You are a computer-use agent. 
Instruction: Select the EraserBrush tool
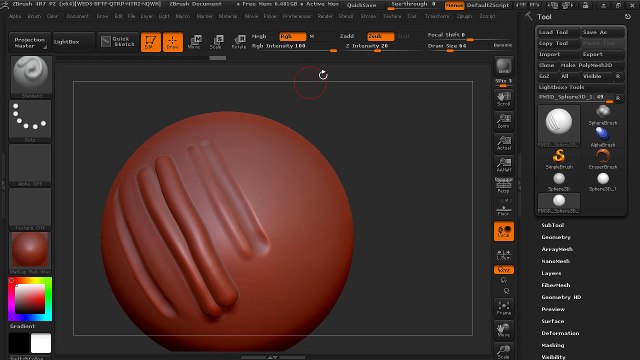click(x=603, y=159)
